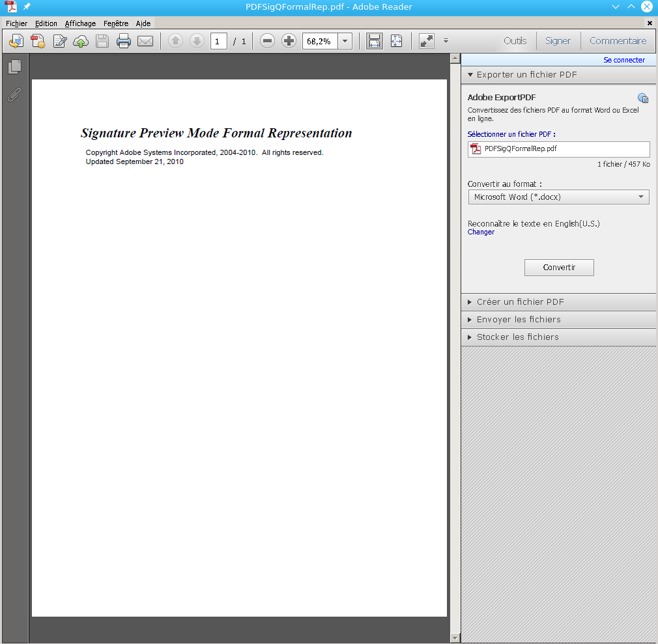
Task: Click the zoom level 68,2% field
Action: [320, 41]
